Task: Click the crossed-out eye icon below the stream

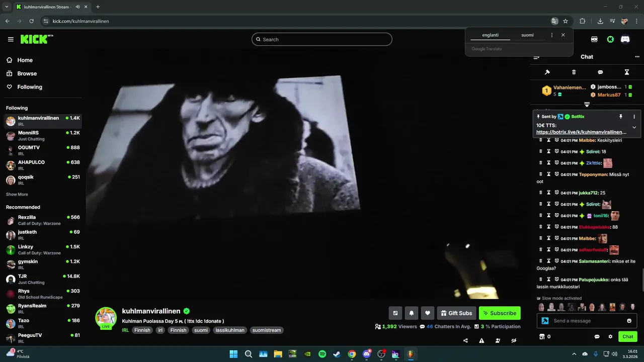Action: tap(514, 340)
